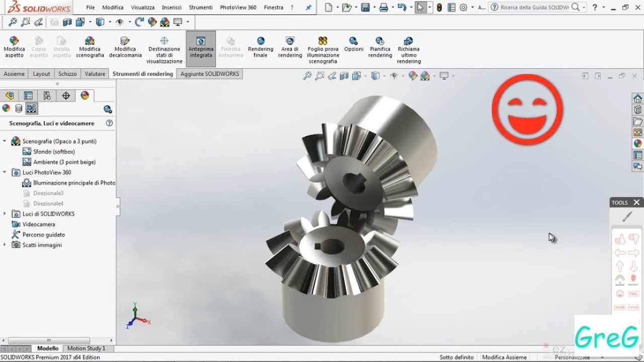The width and height of the screenshot is (644, 362).
Task: Click the Save icon
Action: point(365,8)
